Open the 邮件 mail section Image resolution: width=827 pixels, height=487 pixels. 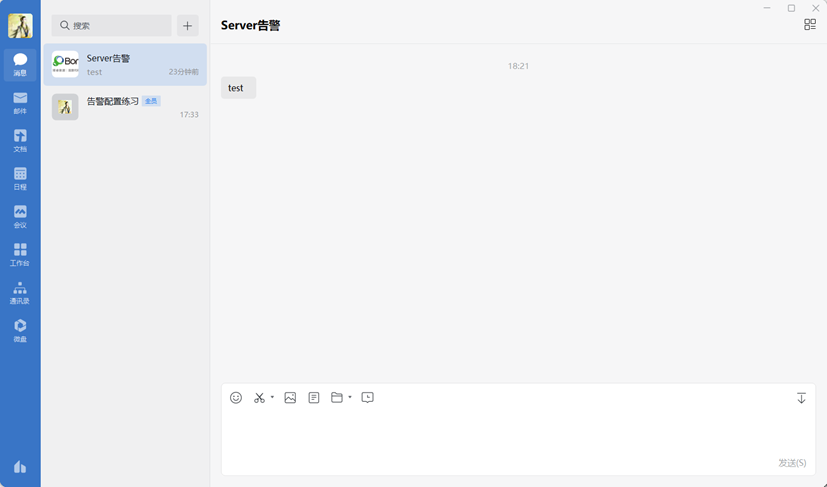(x=20, y=103)
